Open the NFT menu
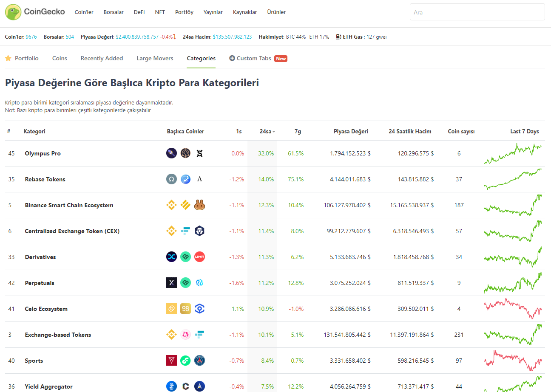Screen dimensions: 551x392 (x=160, y=12)
